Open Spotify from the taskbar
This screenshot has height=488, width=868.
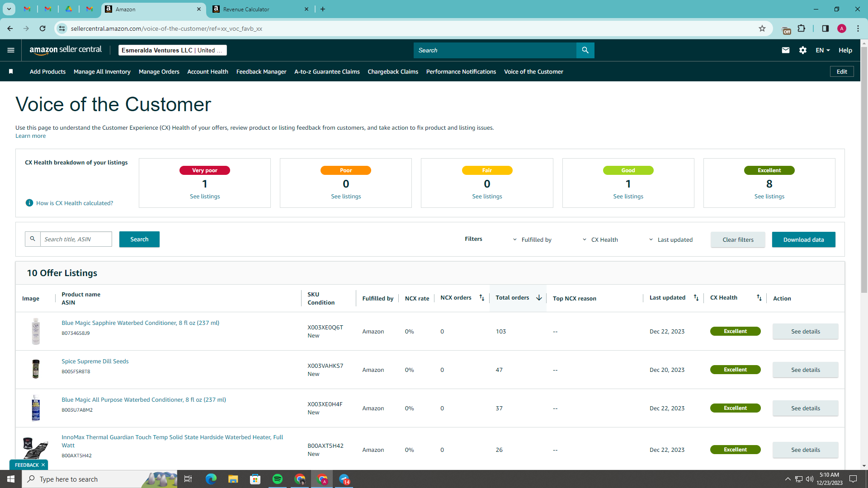point(278,479)
